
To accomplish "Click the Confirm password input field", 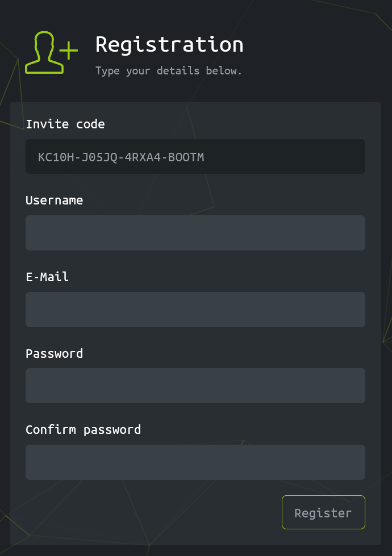I will [x=195, y=462].
